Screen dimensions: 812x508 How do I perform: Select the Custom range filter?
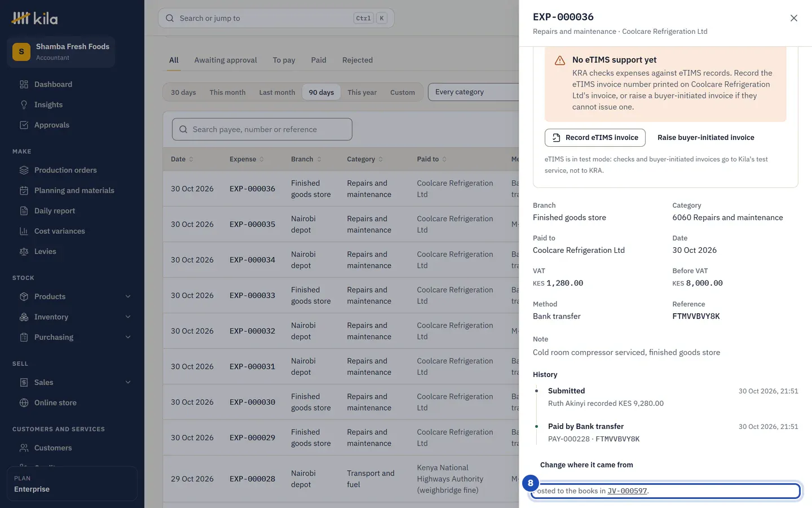(x=403, y=93)
